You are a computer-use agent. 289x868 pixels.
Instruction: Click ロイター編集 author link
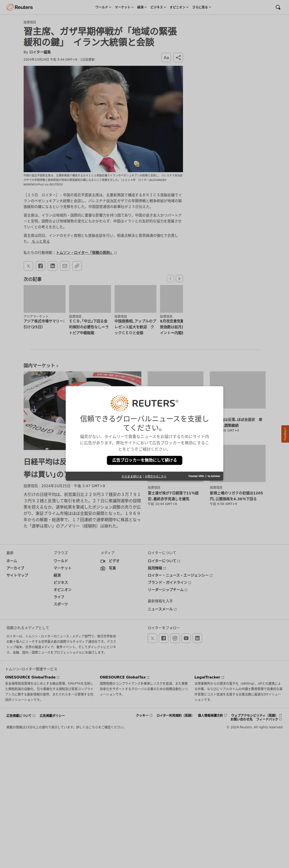click(x=40, y=52)
